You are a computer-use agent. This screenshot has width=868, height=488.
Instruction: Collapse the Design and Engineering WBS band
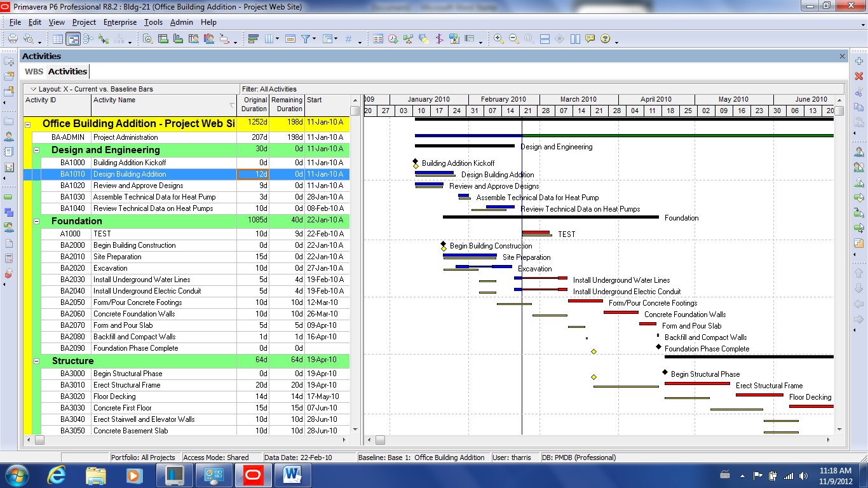point(37,151)
